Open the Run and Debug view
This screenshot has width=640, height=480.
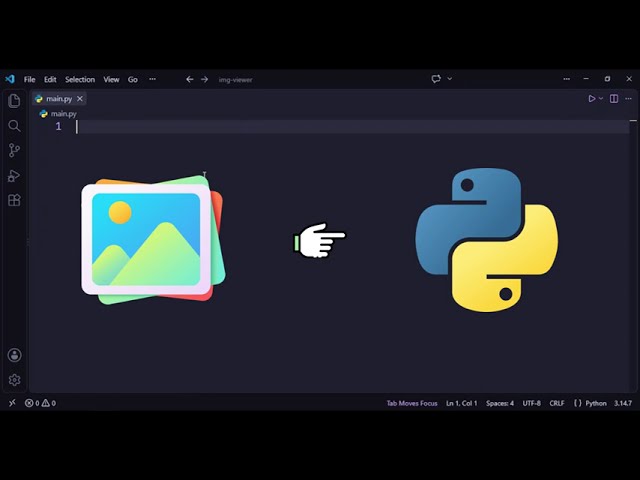click(14, 176)
